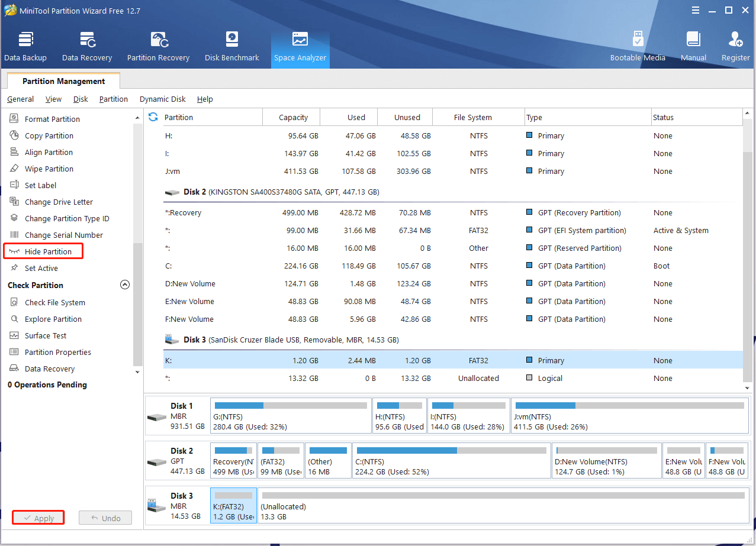Select the Unallocated 13.32 GB row

tap(453, 378)
